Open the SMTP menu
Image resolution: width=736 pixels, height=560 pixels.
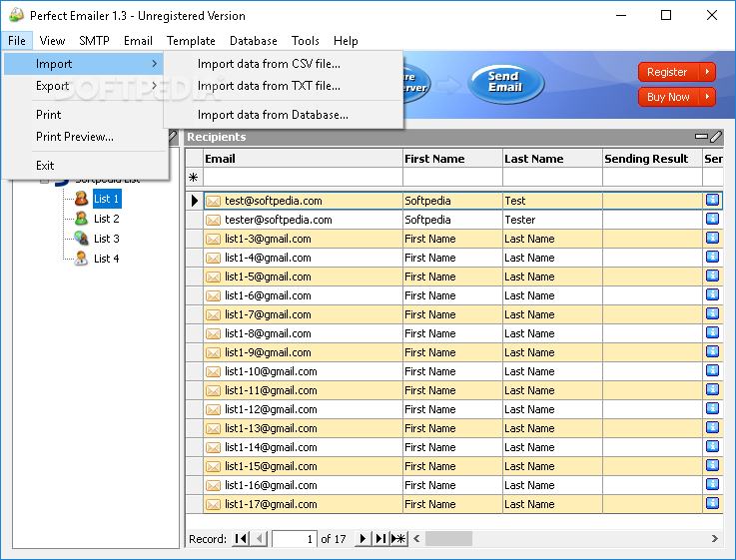click(x=94, y=41)
